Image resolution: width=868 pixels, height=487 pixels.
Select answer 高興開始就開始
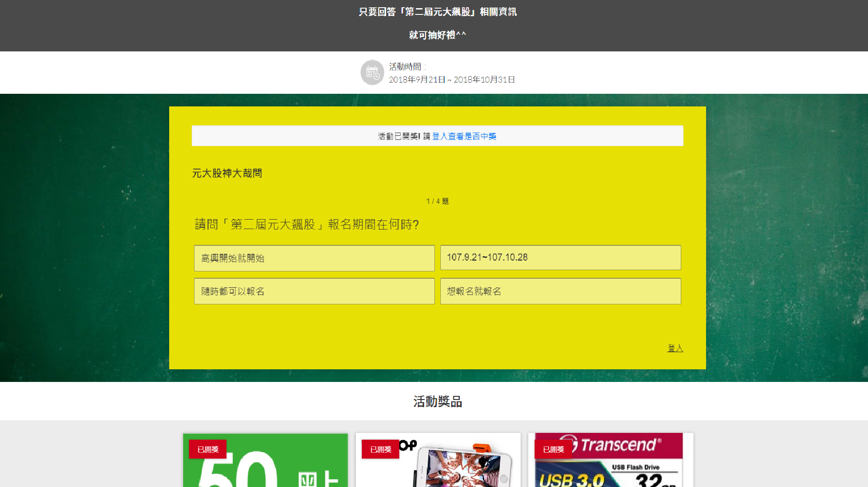(x=314, y=258)
